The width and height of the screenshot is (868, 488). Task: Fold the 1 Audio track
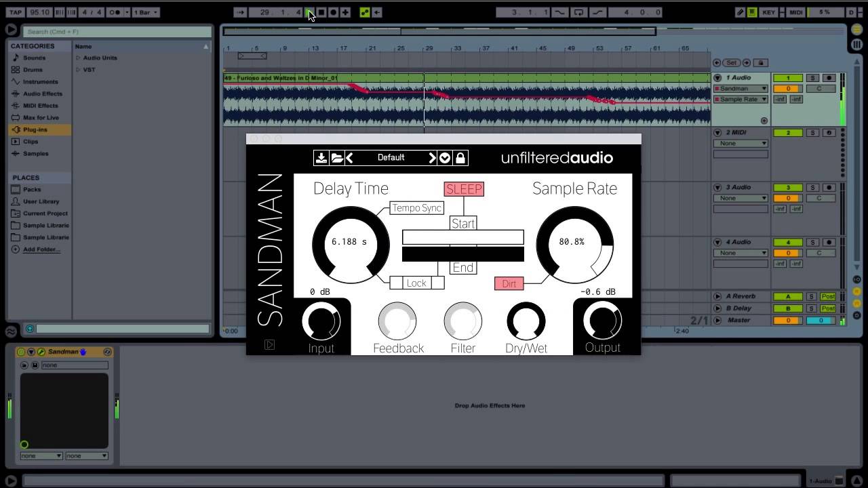tap(717, 78)
